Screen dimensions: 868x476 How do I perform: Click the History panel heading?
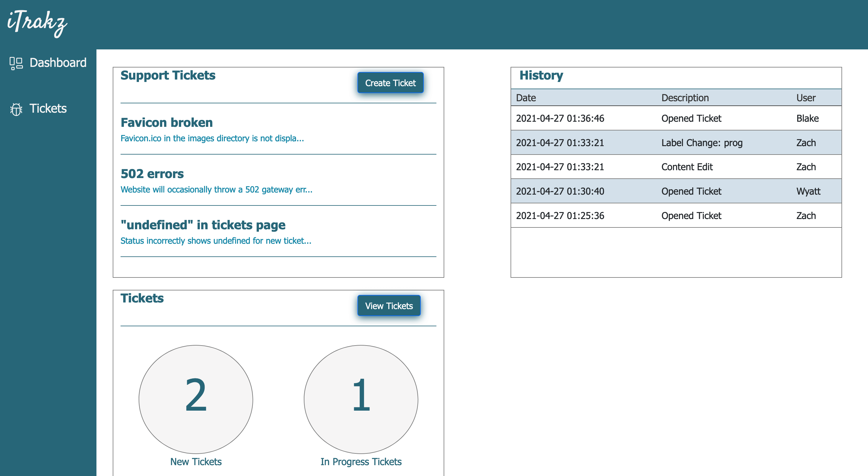pos(541,75)
